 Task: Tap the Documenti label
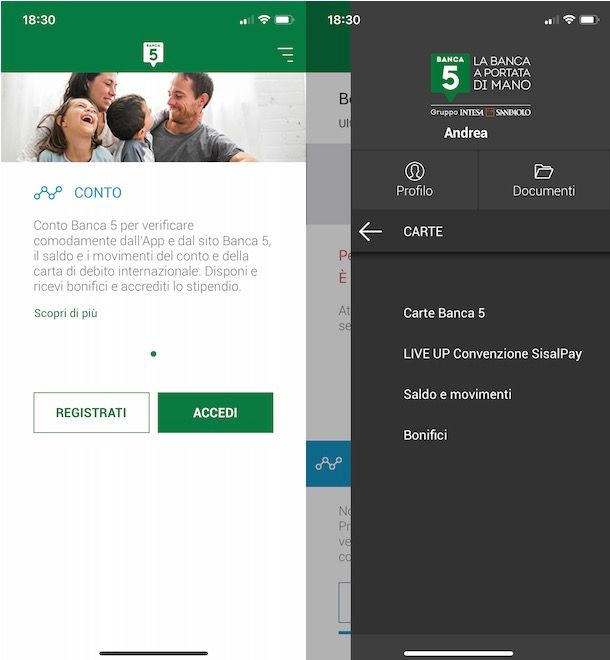(544, 191)
